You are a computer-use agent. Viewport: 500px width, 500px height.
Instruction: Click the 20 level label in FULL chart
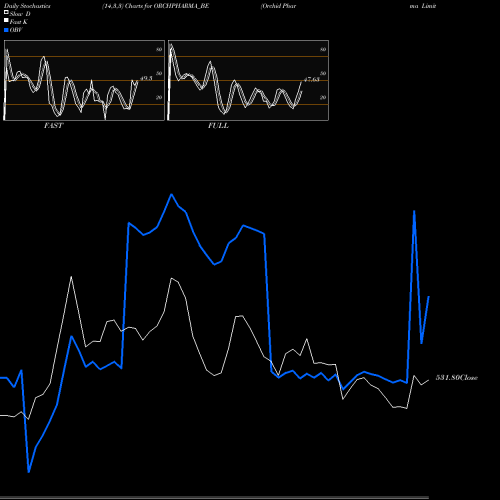click(x=323, y=97)
